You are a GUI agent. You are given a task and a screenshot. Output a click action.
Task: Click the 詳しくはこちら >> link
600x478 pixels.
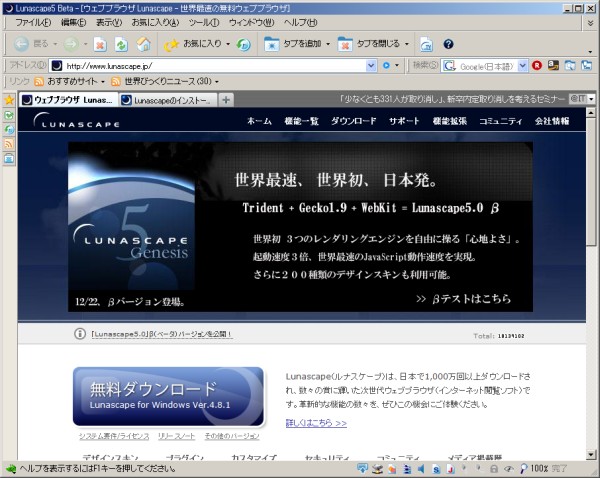(316, 423)
